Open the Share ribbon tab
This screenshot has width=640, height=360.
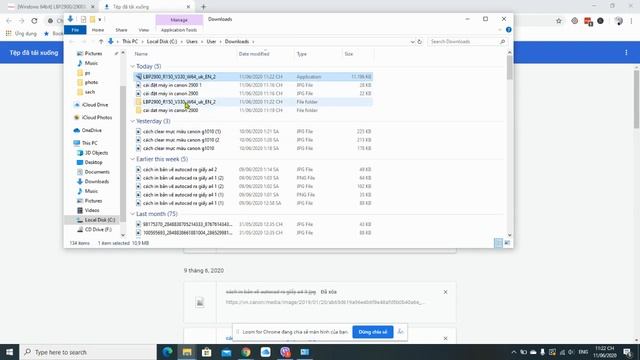121,30
